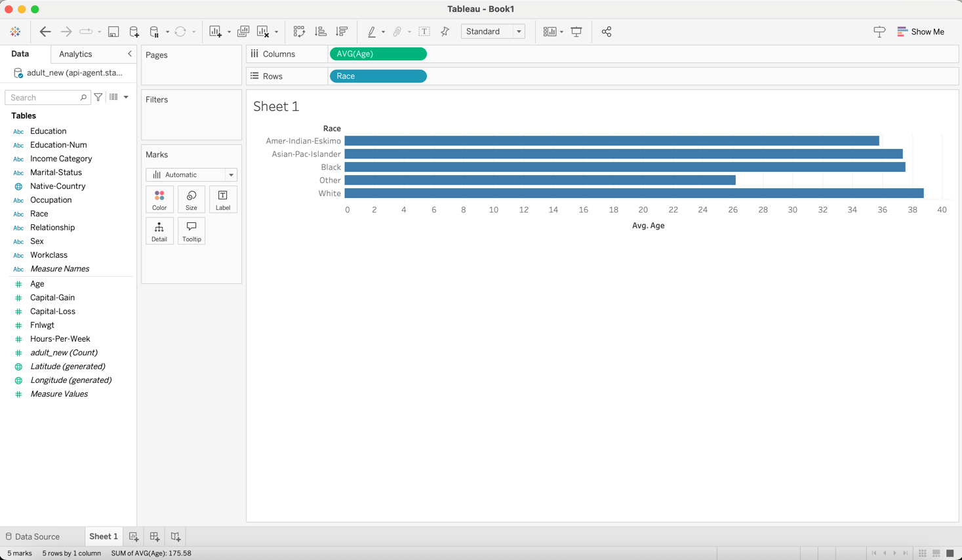Switch to the Analytics tab
The width and height of the screenshot is (962, 560).
(x=75, y=54)
